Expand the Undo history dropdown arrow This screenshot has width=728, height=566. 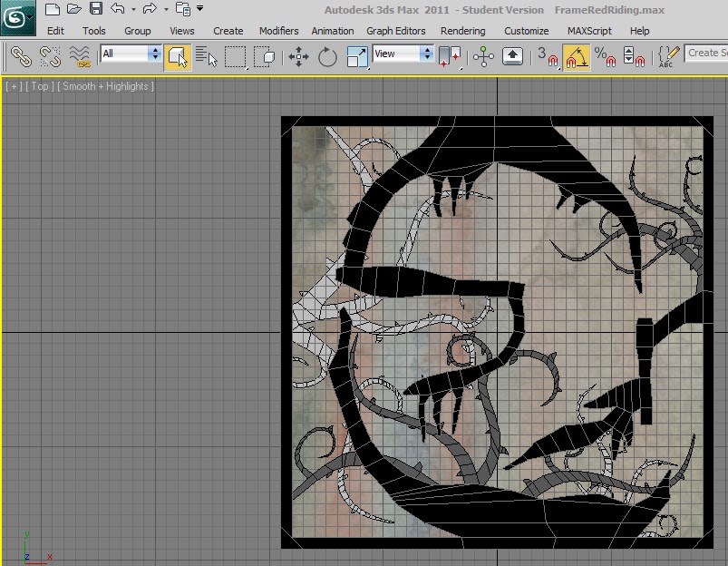(x=133, y=9)
